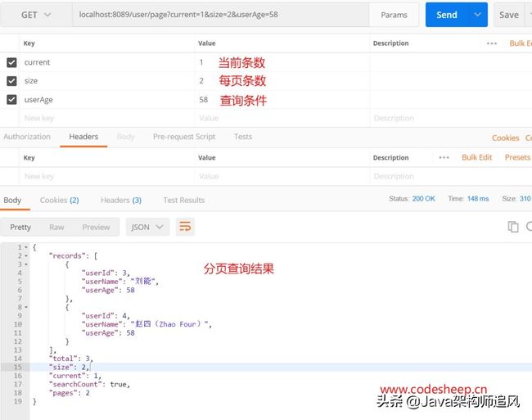Click the "pages": 2 line
532x420 pixels.
[70, 393]
